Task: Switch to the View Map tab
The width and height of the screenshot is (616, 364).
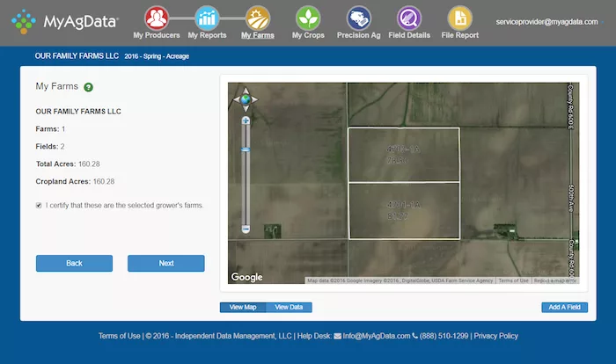Action: [243, 307]
